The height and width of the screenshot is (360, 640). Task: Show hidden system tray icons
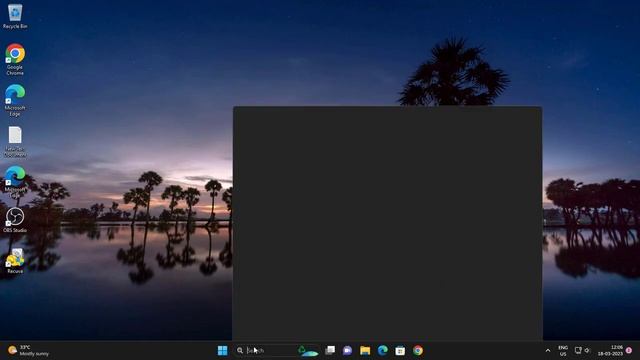click(548, 350)
